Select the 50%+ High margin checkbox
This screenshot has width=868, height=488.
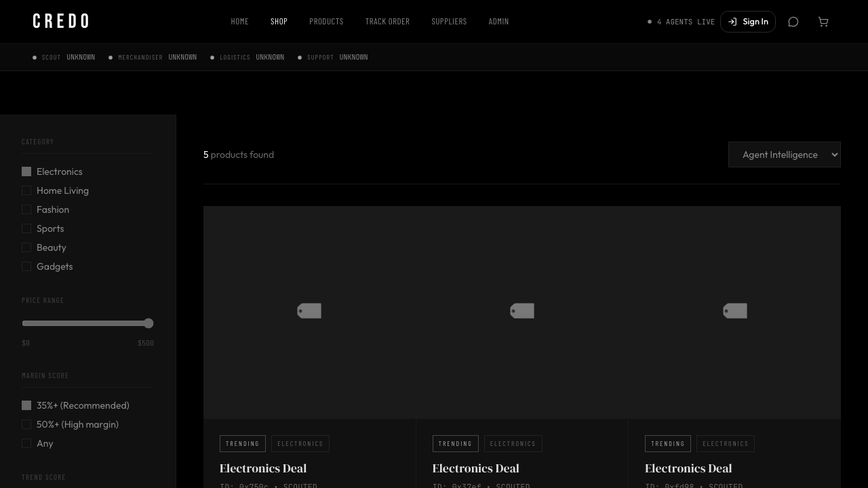26,424
